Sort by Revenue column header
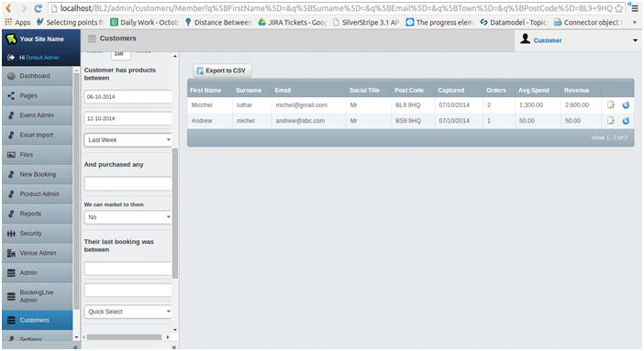Viewport: 644px width, 351px height. coord(576,91)
